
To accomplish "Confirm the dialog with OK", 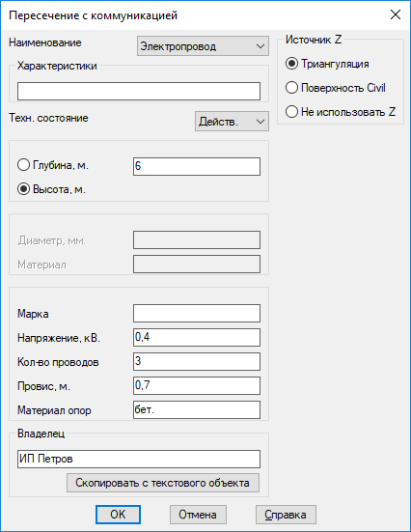I will pos(118,515).
